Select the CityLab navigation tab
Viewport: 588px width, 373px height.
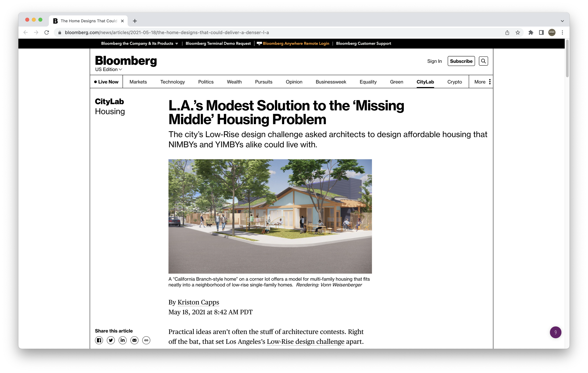pyautogui.click(x=425, y=81)
